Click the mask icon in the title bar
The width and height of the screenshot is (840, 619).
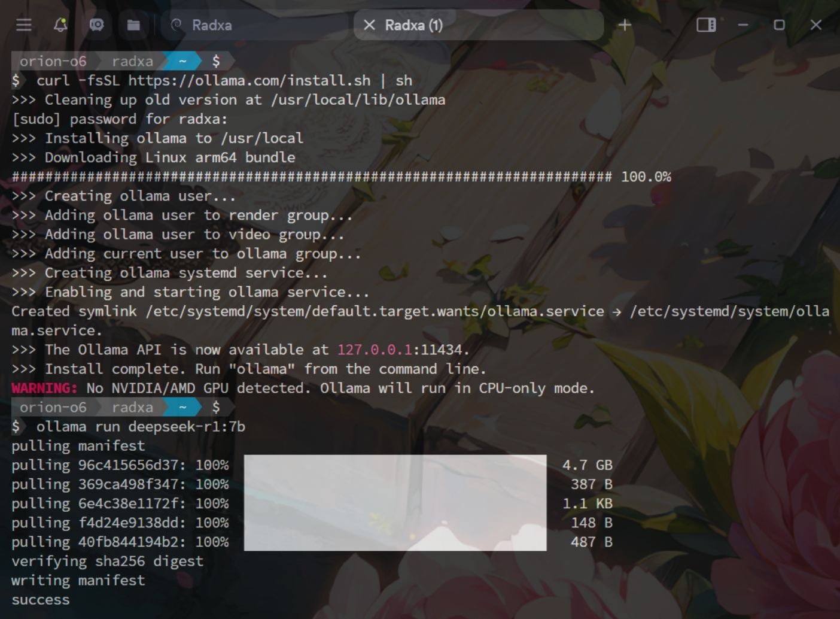click(x=96, y=25)
